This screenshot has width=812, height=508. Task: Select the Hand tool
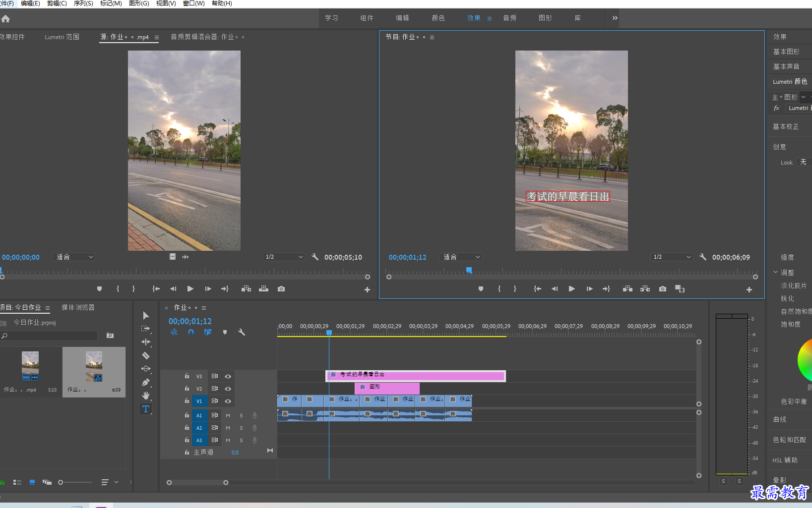click(x=146, y=395)
